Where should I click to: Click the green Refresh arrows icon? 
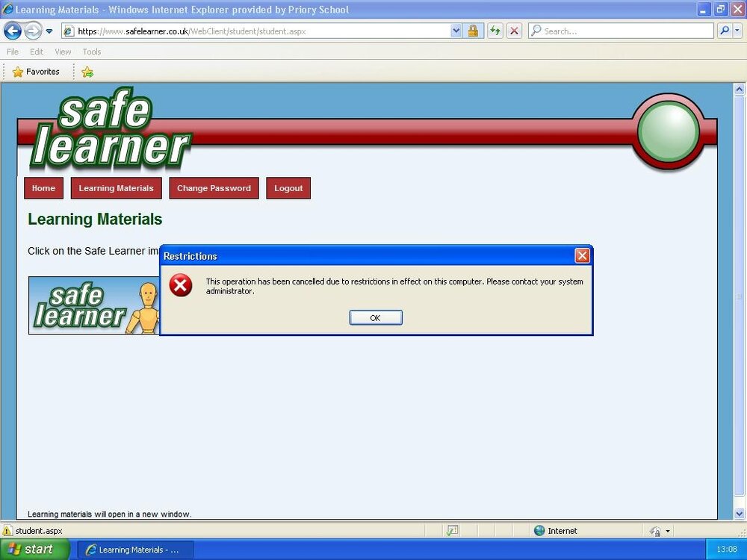pos(495,31)
